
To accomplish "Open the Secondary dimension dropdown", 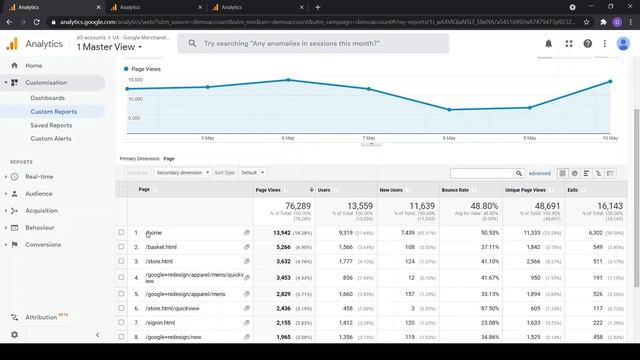I will click(182, 173).
